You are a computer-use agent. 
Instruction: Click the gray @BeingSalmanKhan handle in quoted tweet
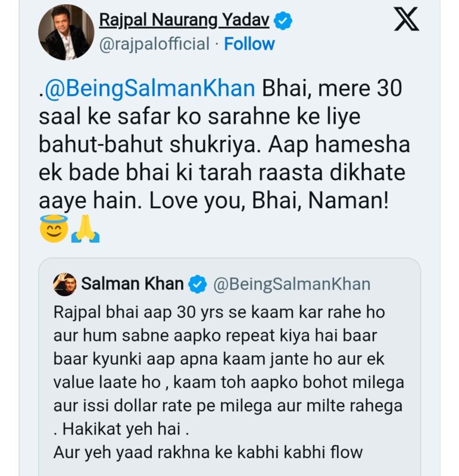pyautogui.click(x=292, y=284)
